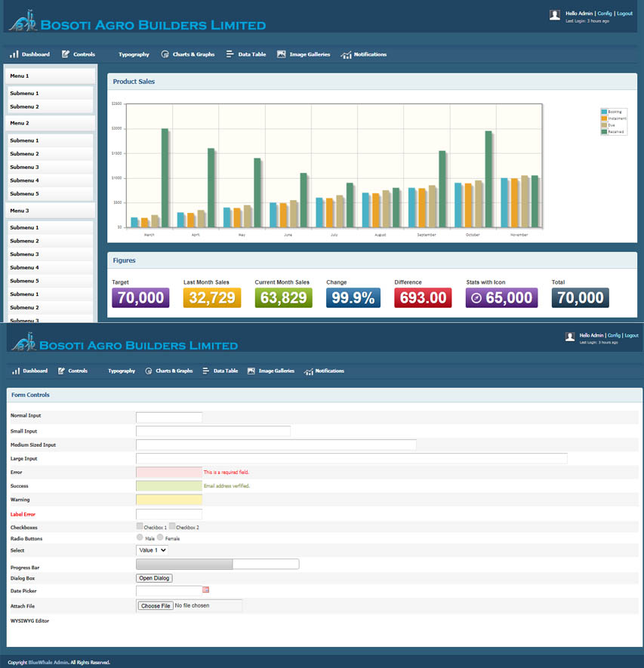Open Typography in the navigation above Form Controls
Screen dimensions: 644x668
point(122,371)
